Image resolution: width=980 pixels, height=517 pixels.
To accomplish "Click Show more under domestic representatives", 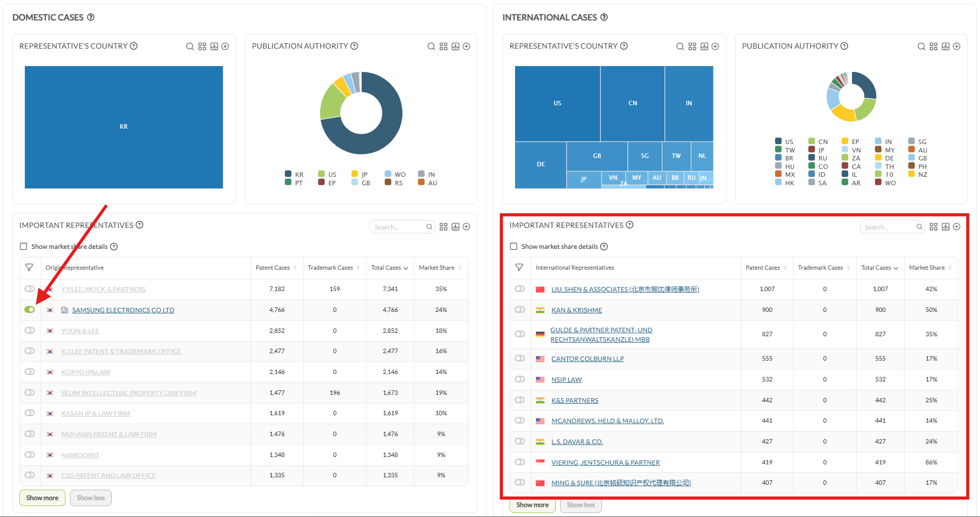I will 42,498.
